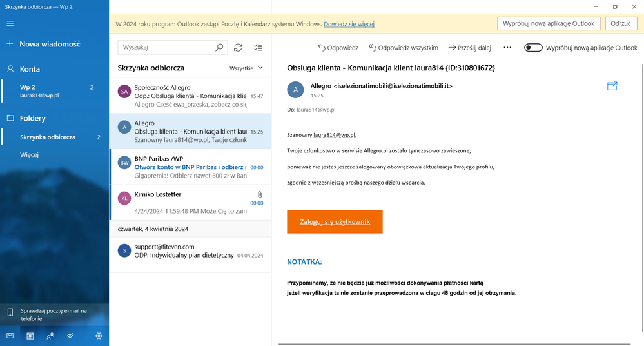Viewport: 644px width, 346px height.
Task: Click the magnifier search icon
Action: (219, 47)
